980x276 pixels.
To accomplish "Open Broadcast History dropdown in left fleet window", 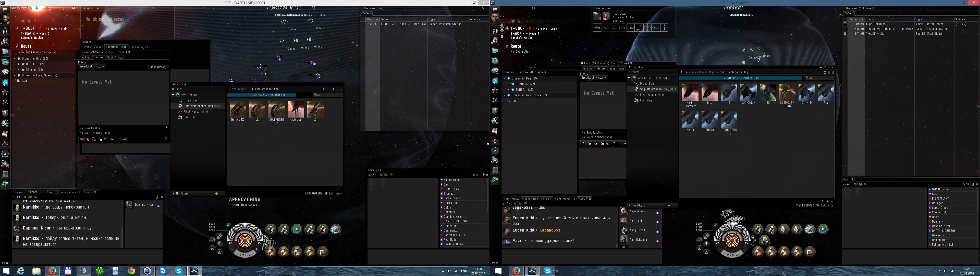I will tap(92, 66).
